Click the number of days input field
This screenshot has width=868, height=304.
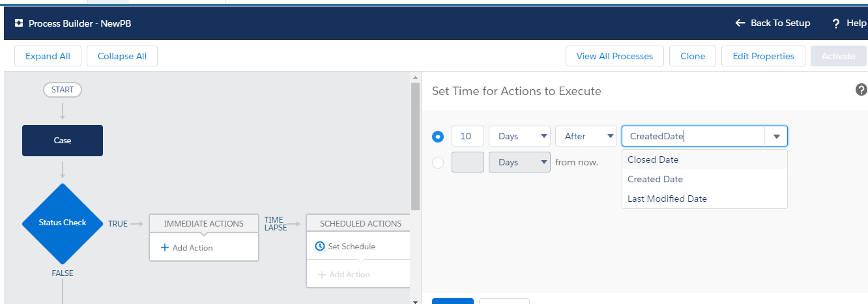tap(467, 136)
